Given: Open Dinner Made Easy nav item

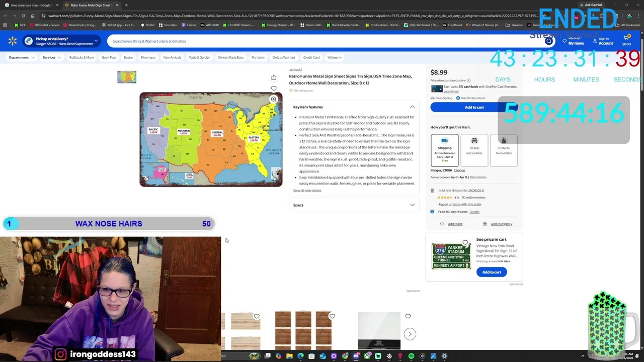Looking at the screenshot, I should click(231, 57).
